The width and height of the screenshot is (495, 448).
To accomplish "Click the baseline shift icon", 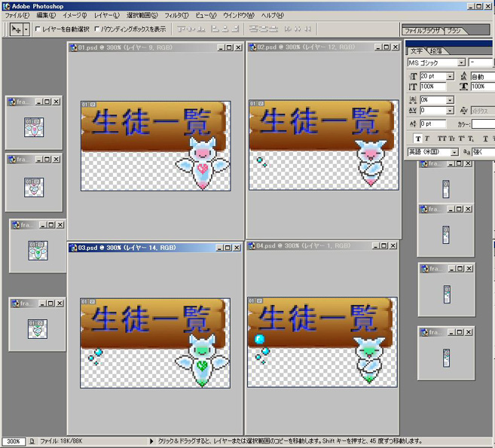I will coord(413,123).
